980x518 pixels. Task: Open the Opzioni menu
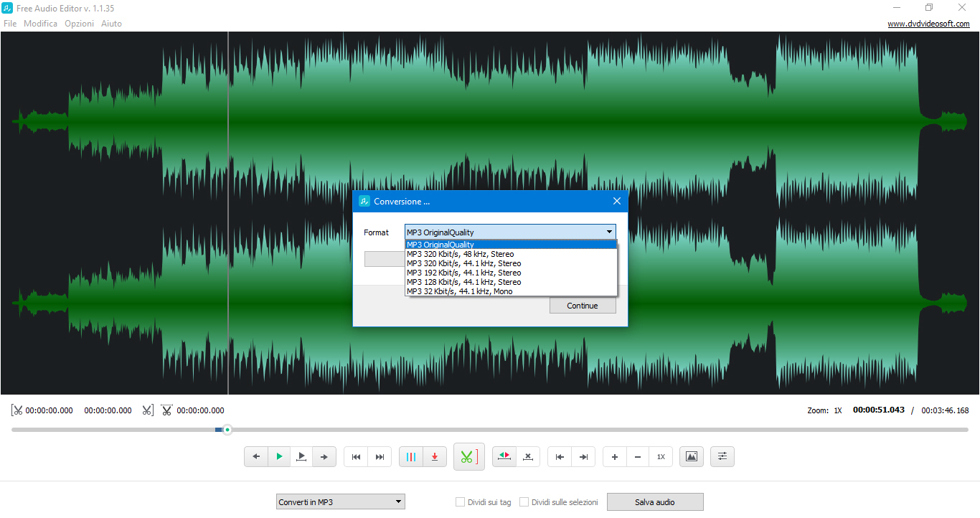click(x=79, y=23)
